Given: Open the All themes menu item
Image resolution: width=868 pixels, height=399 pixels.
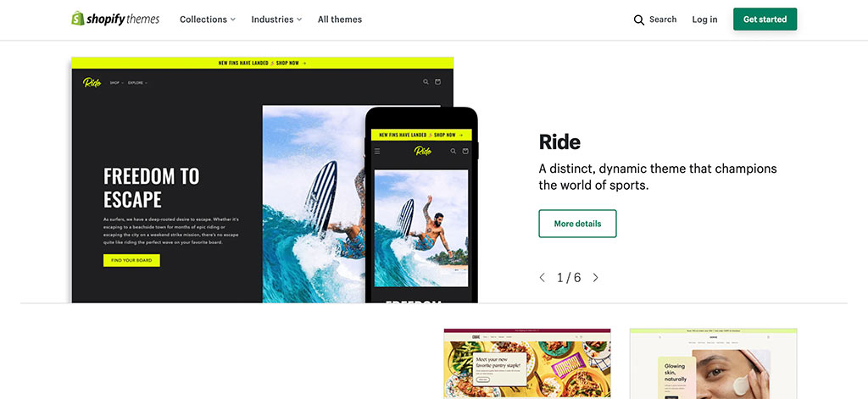Looking at the screenshot, I should [340, 19].
